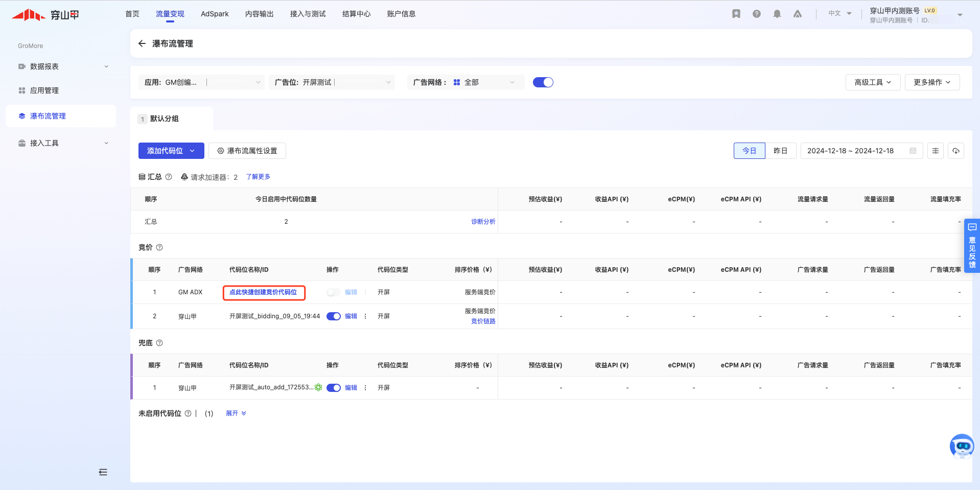980x490 pixels.
Task: Open the notification bell
Action: [x=777, y=14]
